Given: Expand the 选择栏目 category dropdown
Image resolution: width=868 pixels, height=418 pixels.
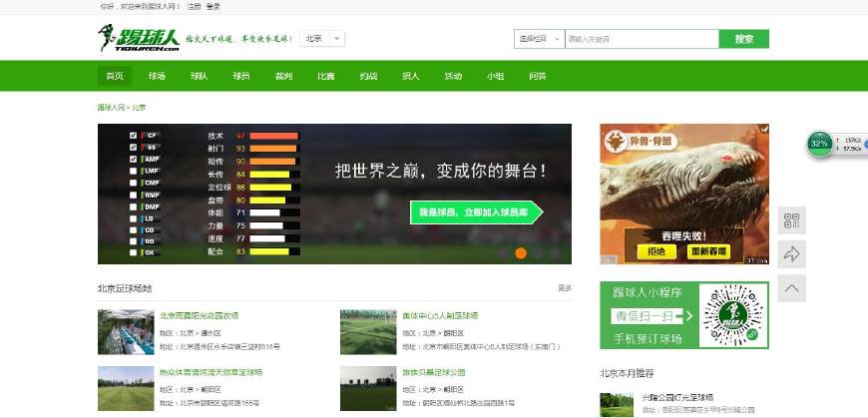Looking at the screenshot, I should pyautogui.click(x=539, y=39).
